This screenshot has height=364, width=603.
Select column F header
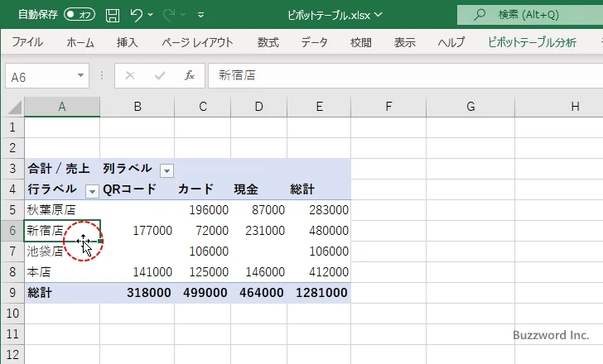pyautogui.click(x=387, y=107)
